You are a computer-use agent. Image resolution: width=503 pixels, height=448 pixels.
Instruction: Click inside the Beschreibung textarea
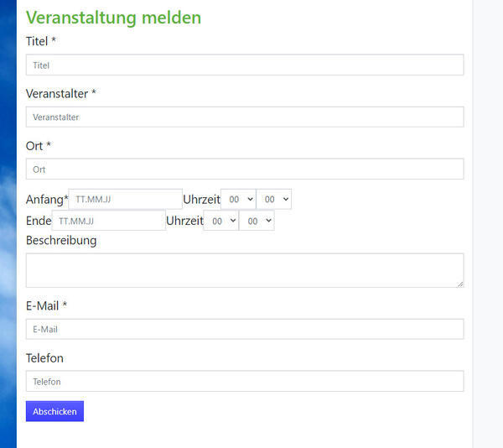click(x=245, y=270)
